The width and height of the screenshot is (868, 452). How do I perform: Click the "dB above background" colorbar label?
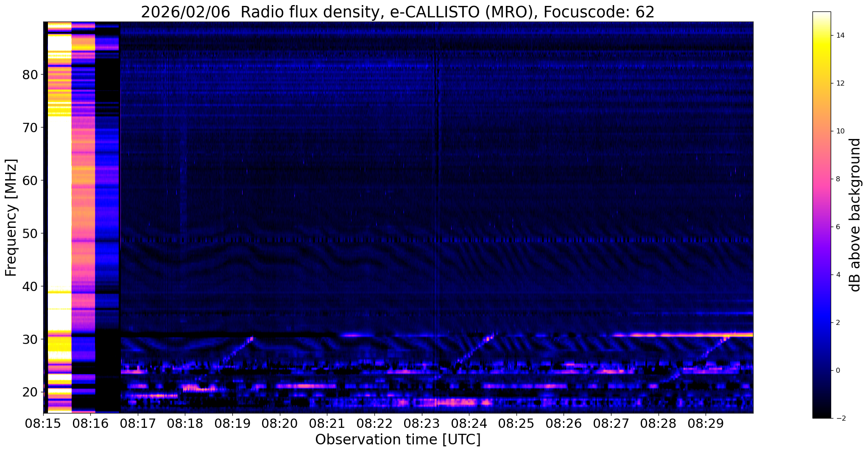(x=855, y=215)
